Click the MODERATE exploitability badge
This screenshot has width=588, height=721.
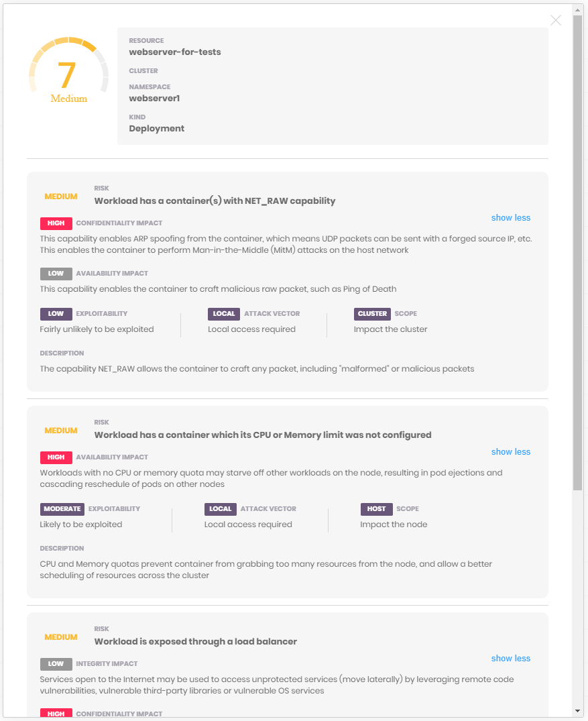[x=62, y=508]
